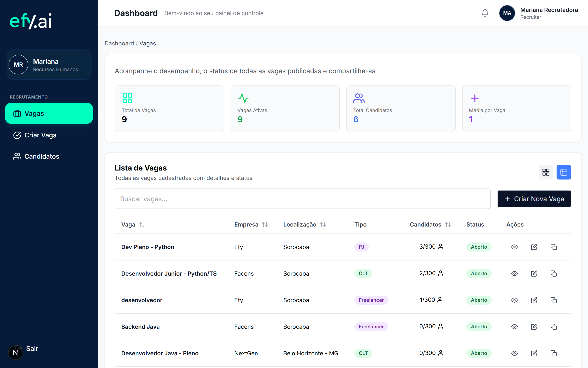Edit Desenvolvedor Junior - Python/TS vaga
This screenshot has height=368, width=588.
(534, 274)
